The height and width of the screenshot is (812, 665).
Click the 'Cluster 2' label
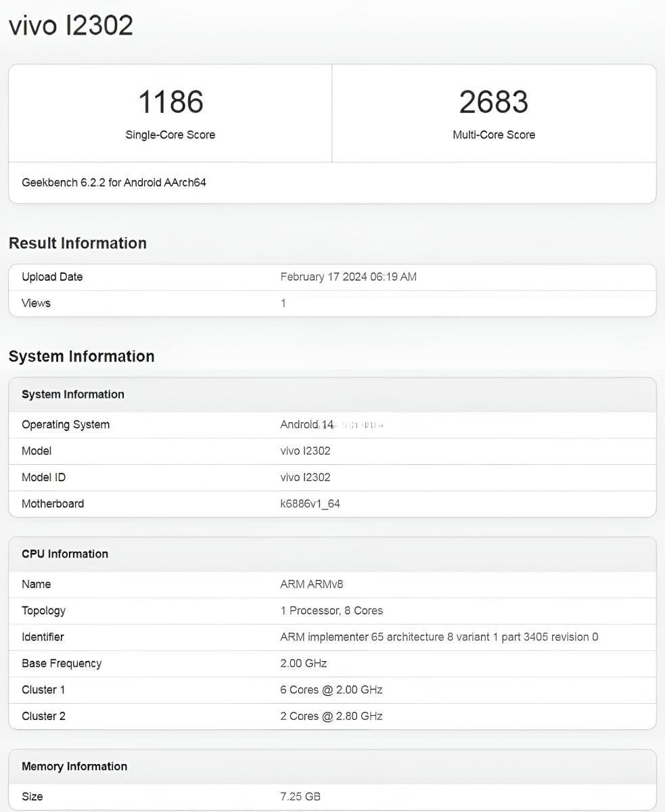[x=44, y=716]
